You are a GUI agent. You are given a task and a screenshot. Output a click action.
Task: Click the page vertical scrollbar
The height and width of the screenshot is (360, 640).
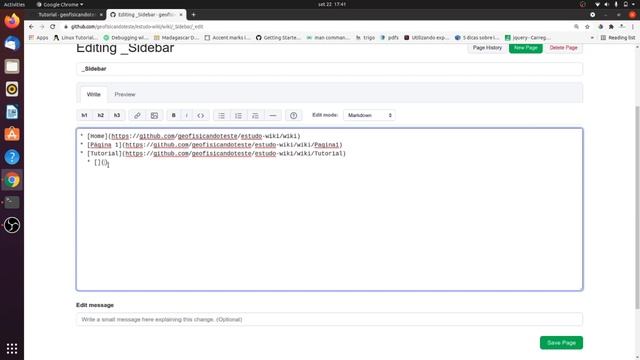click(637, 207)
